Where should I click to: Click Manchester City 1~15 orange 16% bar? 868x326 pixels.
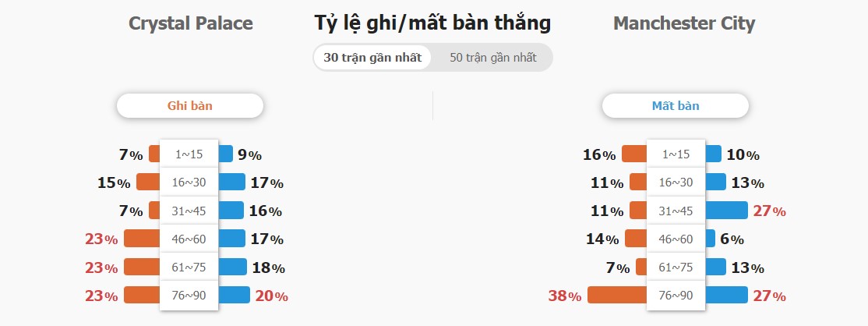pyautogui.click(x=634, y=154)
